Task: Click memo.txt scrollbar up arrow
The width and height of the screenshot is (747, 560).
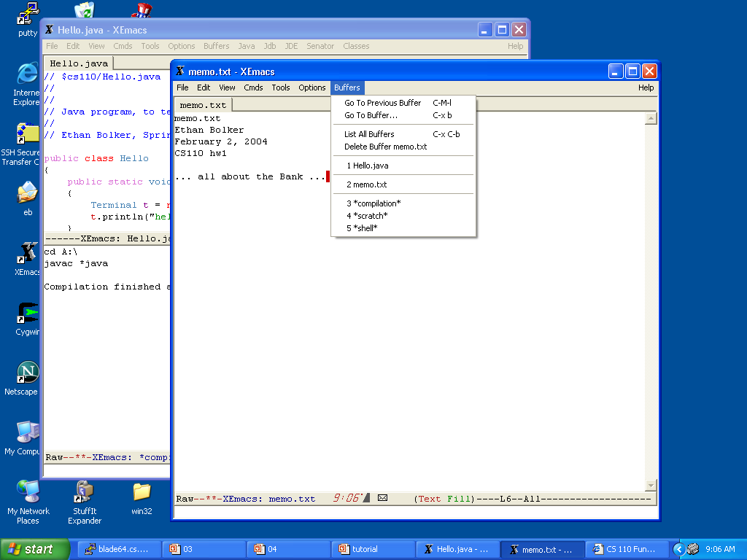Action: click(651, 118)
